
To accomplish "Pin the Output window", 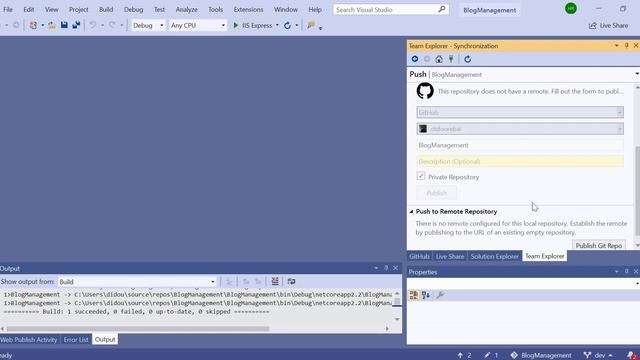I will click(386, 268).
